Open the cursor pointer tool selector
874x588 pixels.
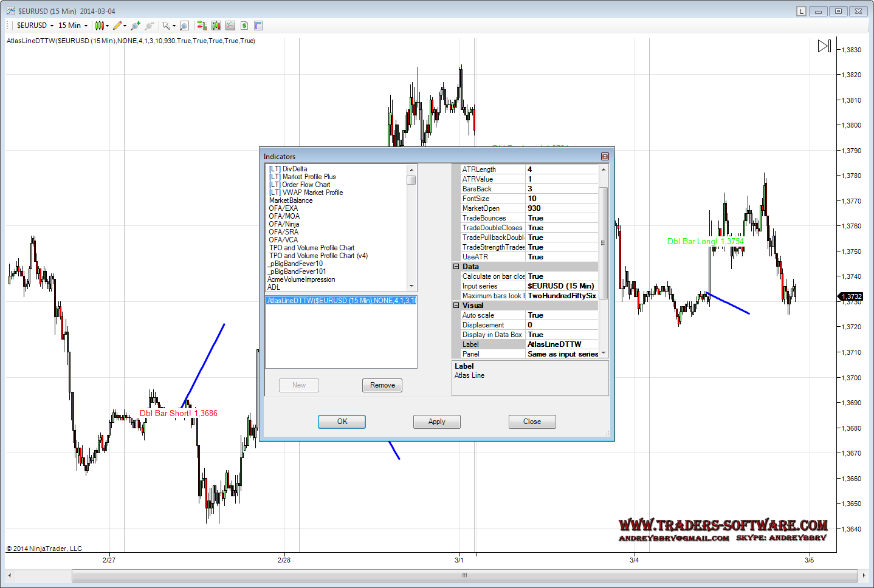click(x=166, y=26)
